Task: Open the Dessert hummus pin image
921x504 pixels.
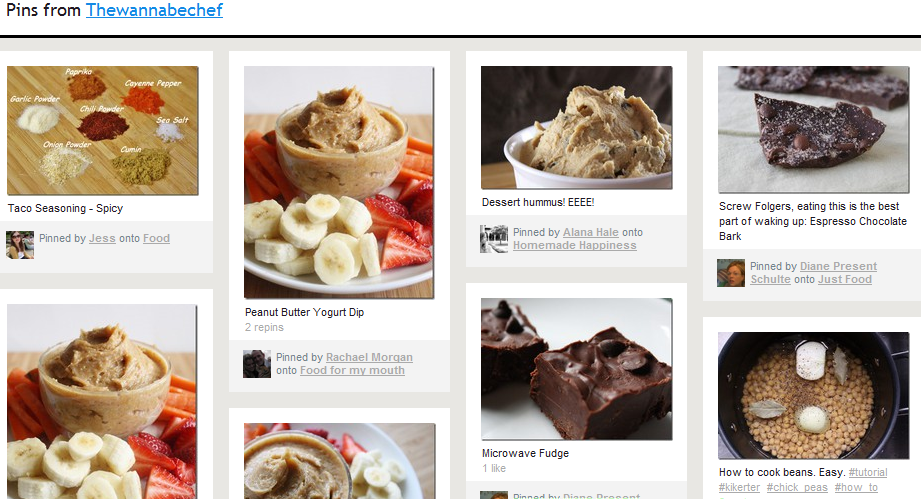Action: [576, 127]
